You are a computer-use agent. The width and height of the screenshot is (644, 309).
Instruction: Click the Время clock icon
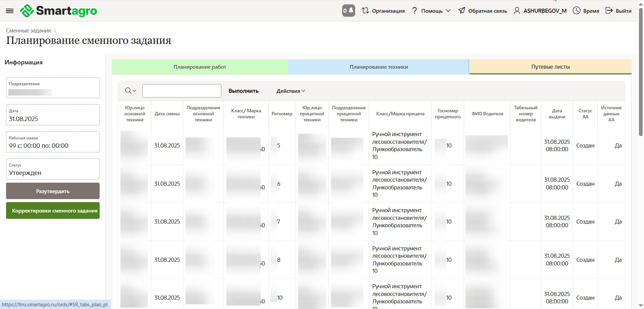tap(576, 11)
